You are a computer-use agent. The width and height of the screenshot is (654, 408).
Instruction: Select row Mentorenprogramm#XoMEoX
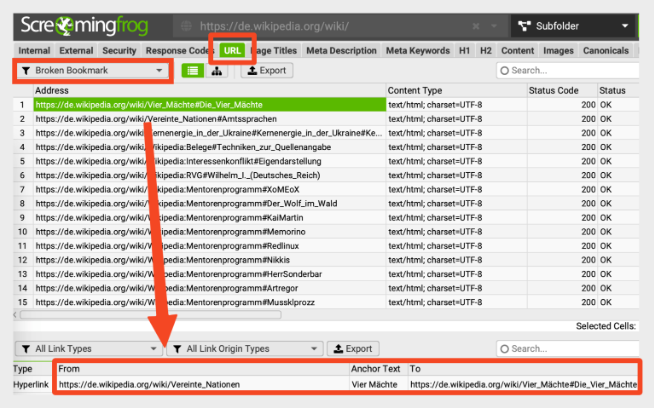(x=209, y=189)
